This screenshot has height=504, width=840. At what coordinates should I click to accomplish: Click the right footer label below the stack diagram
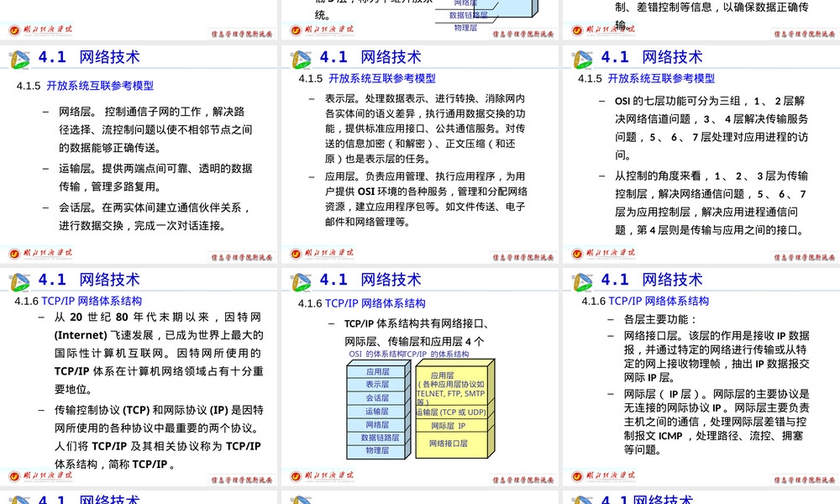coord(522,480)
